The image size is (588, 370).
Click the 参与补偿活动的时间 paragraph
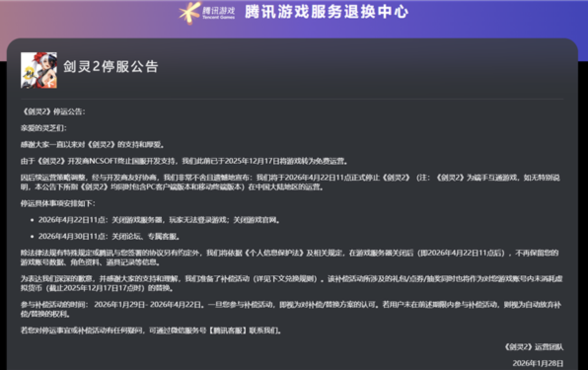tap(291, 309)
